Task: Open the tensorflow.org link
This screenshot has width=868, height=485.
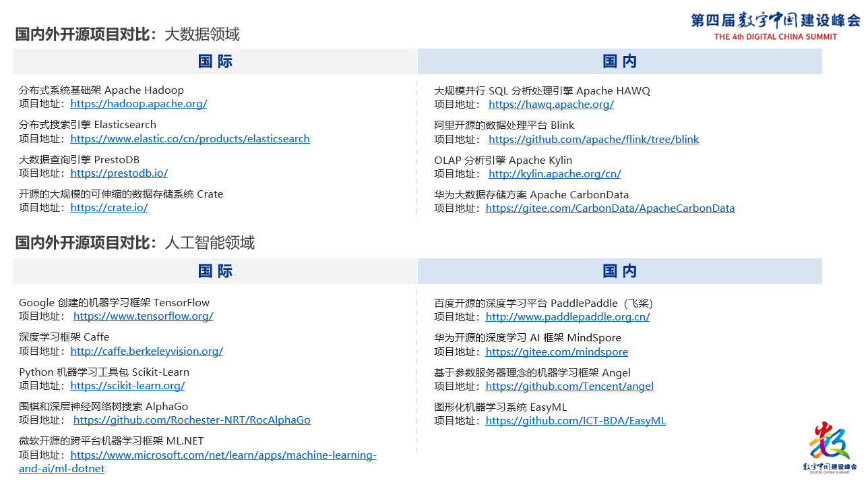Action: coord(143,316)
